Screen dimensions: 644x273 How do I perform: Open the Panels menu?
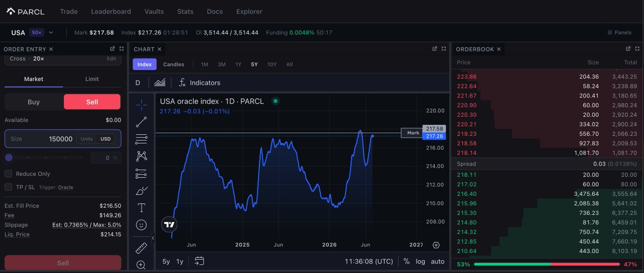[619, 33]
